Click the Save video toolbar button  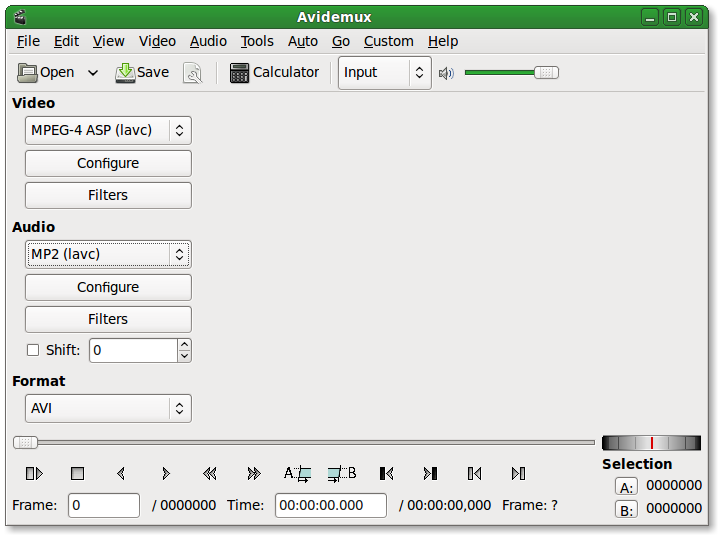coord(142,73)
